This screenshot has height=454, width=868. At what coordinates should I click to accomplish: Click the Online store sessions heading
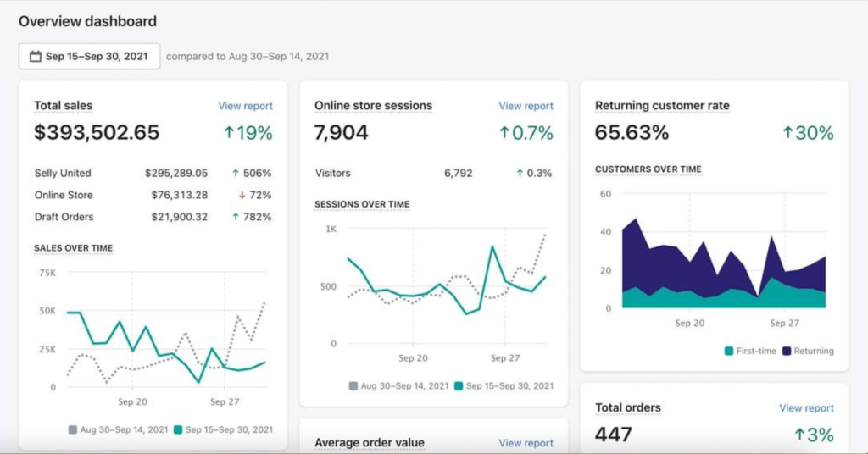click(373, 106)
